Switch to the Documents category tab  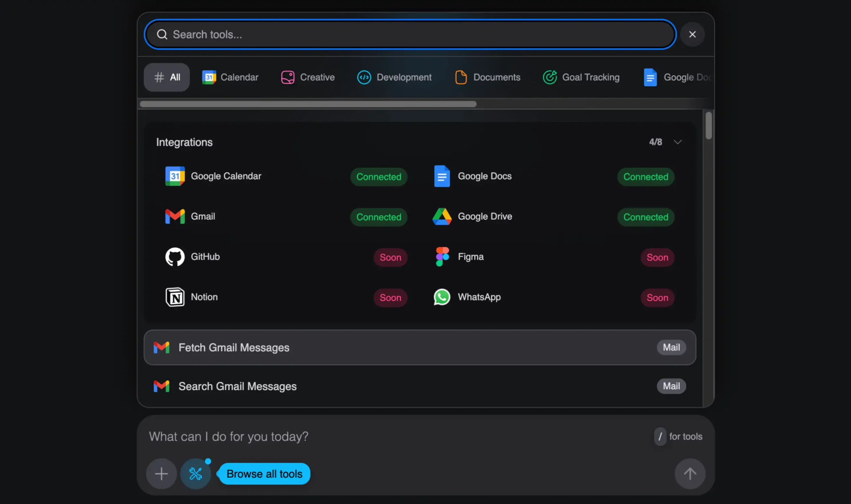pyautogui.click(x=487, y=77)
